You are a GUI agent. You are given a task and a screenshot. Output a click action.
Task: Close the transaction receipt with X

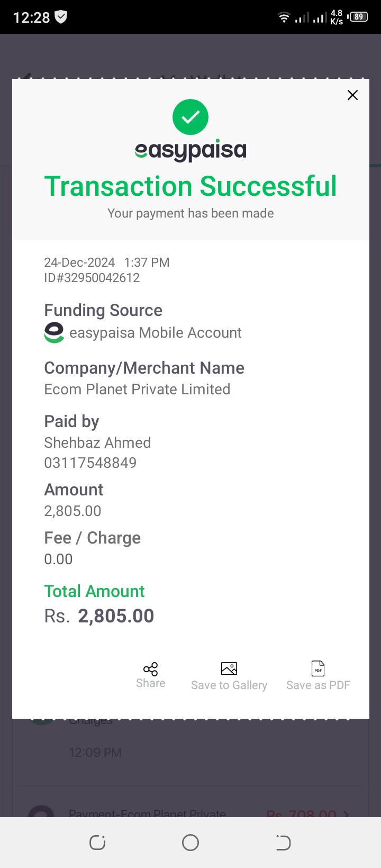point(352,95)
